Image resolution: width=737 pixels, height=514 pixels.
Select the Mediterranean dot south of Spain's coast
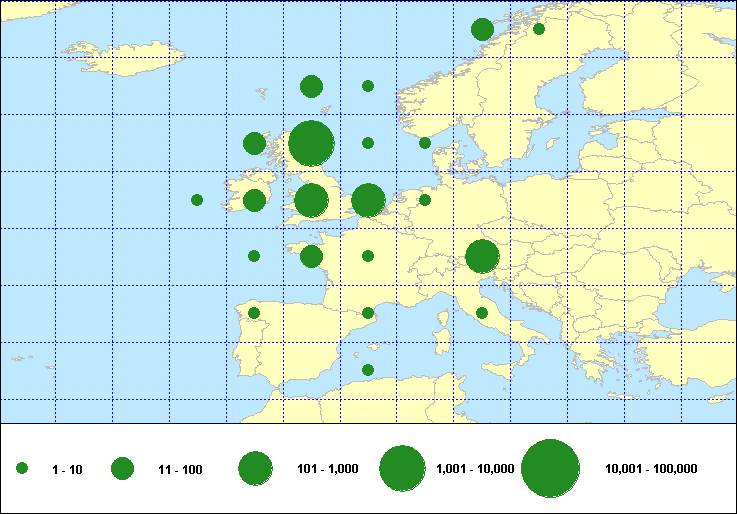click(x=368, y=370)
